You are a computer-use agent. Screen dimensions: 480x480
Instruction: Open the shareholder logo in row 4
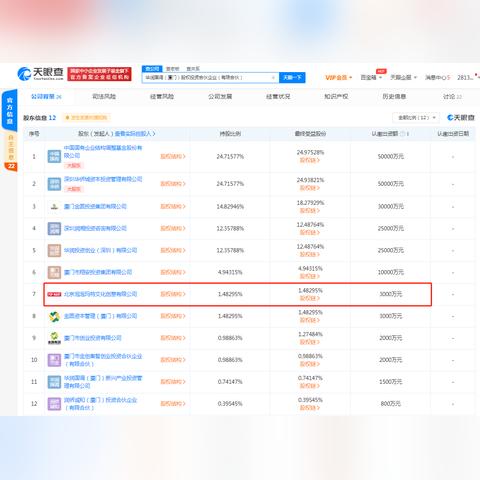[54, 228]
